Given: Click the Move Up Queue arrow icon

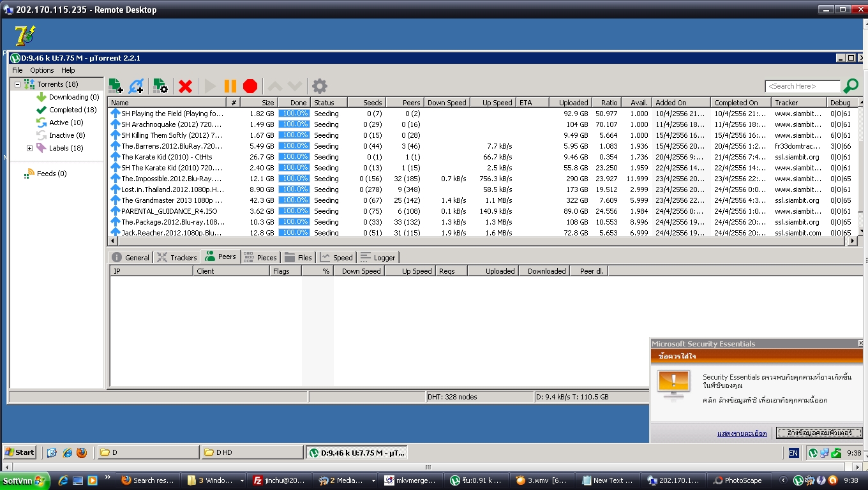Looking at the screenshot, I should tap(274, 86).
